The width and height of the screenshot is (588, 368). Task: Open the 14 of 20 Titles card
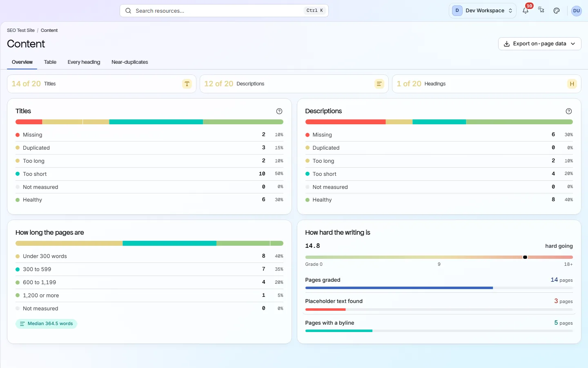tap(102, 84)
